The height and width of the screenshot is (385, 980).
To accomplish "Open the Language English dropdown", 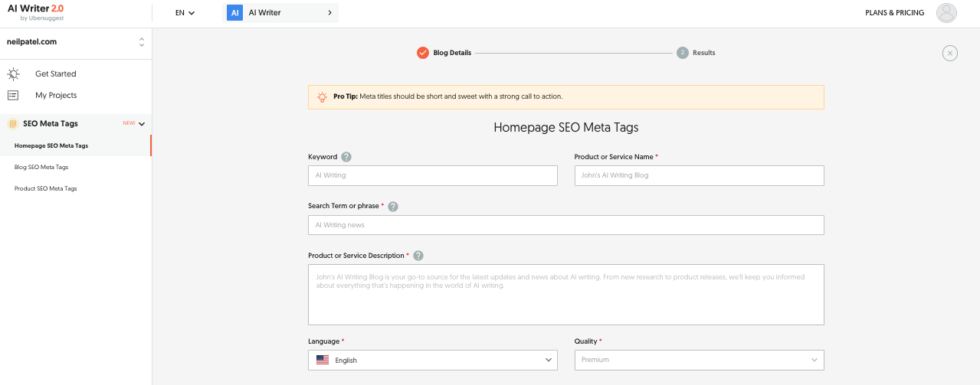I will click(433, 360).
